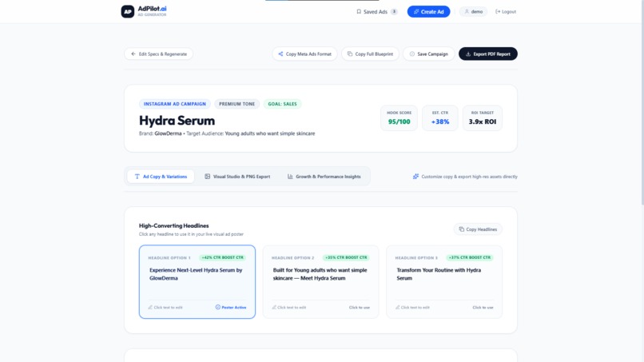Click the download icon on Export PDF Report
The width and height of the screenshot is (644, 362).
(x=467, y=54)
